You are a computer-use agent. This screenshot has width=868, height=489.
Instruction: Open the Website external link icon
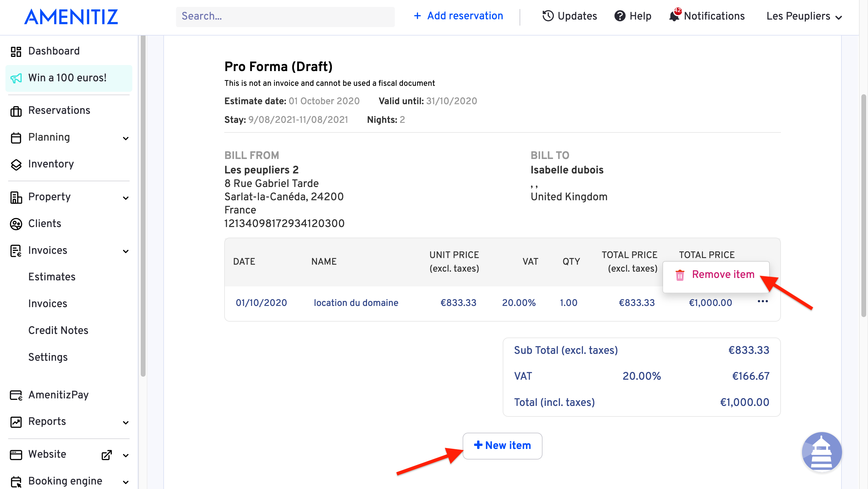(x=106, y=455)
